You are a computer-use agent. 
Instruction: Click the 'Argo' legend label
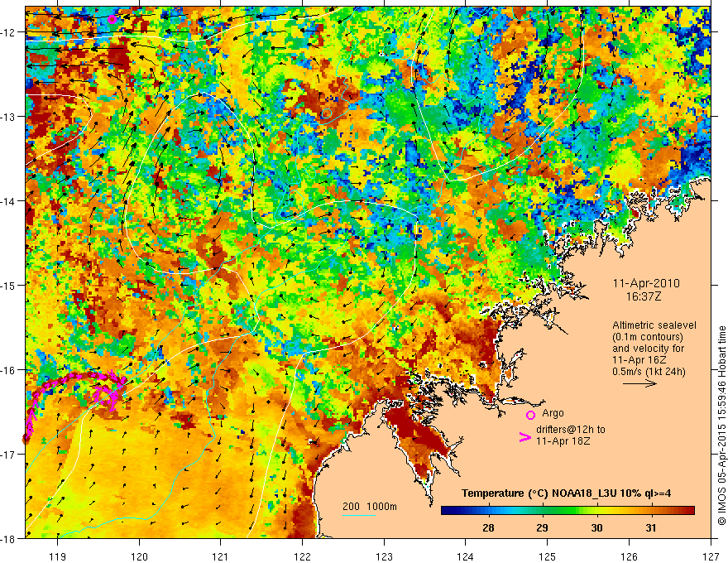tap(553, 413)
